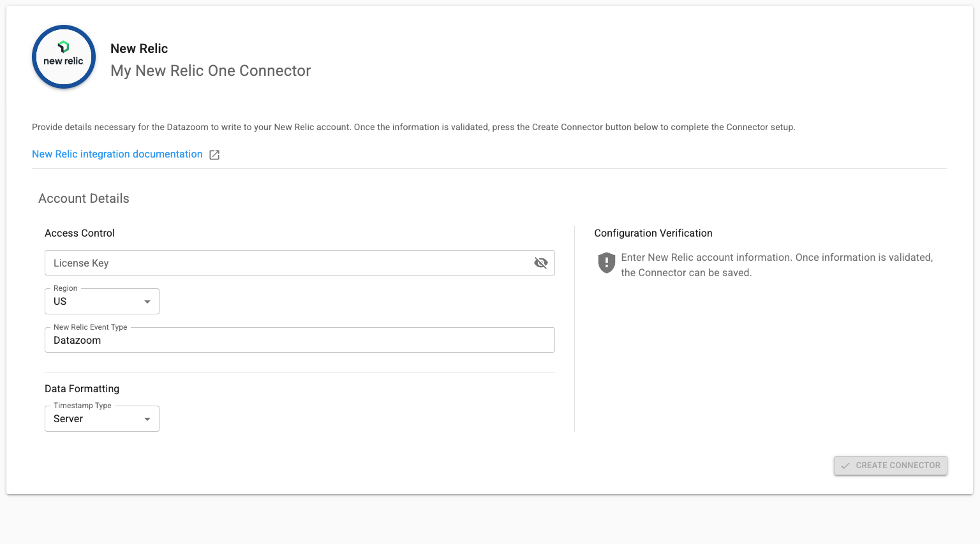Select the Server value in Timestamp Type
The image size is (980, 544).
click(x=68, y=419)
